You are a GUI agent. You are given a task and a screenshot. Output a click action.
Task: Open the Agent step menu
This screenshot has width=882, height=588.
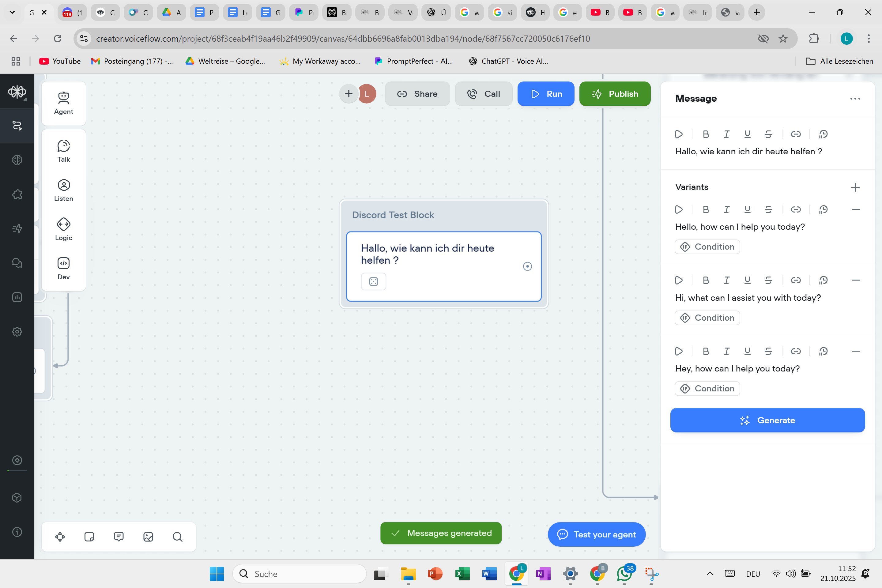point(63,103)
